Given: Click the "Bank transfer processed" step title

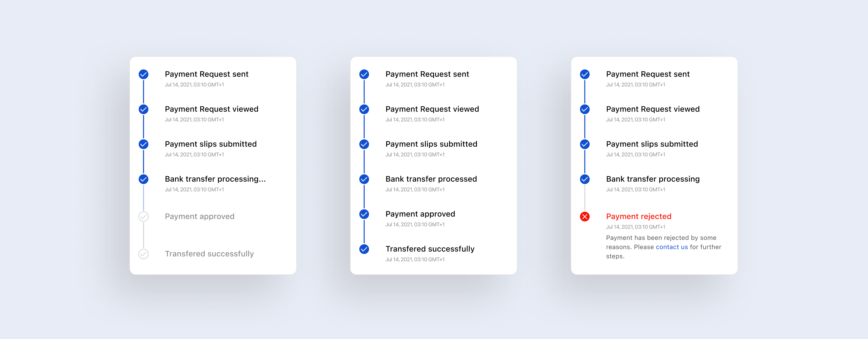Looking at the screenshot, I should point(431,179).
